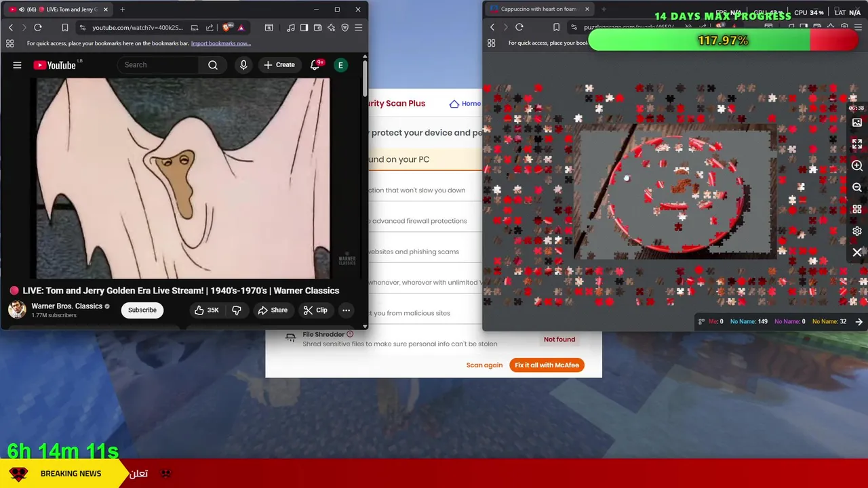
Task: Click the File Shredder info icon
Action: tap(350, 334)
